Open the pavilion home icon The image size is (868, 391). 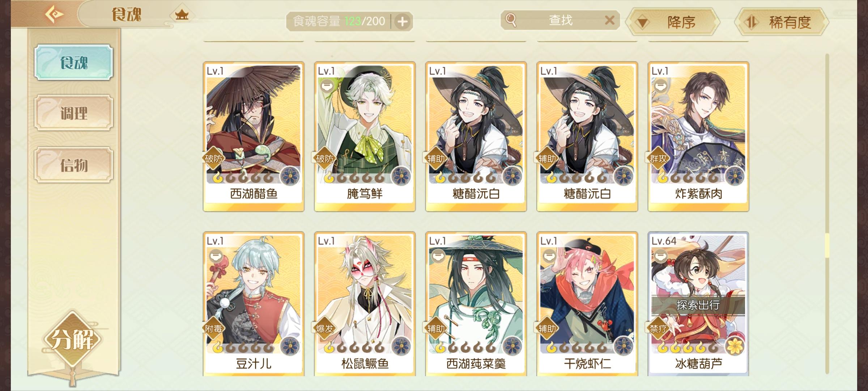click(182, 15)
